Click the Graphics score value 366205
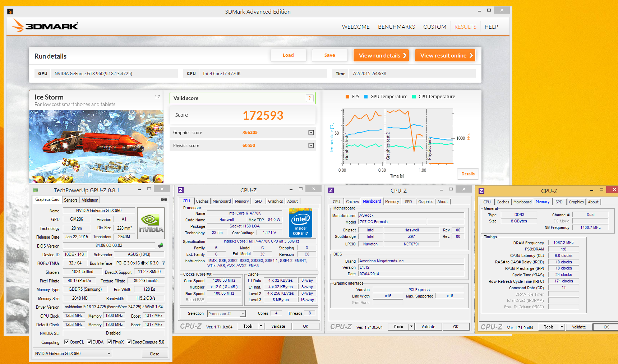This screenshot has width=618, height=364. tap(250, 133)
